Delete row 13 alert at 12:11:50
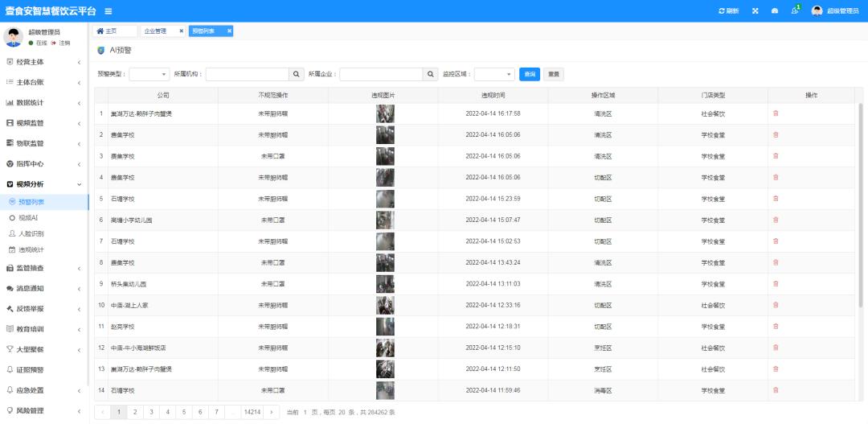The width and height of the screenshot is (868, 424). 776,368
